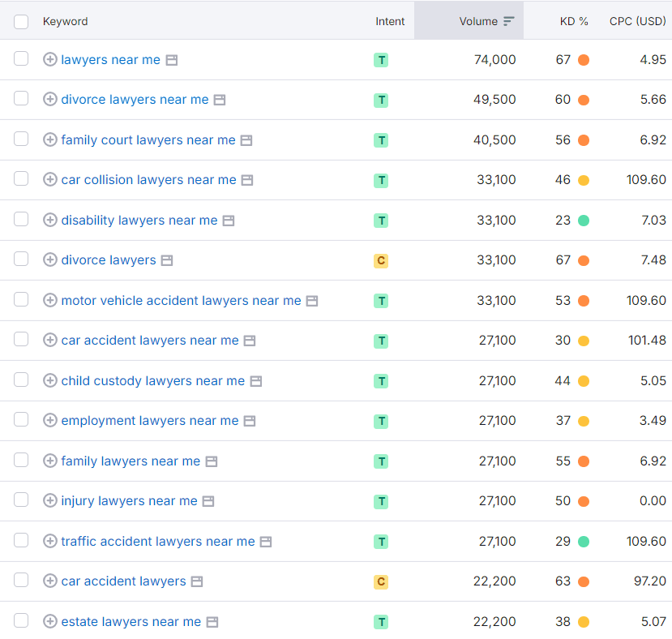
Task: Click KD value 29 for traffic accident lawyers
Action: tap(563, 541)
